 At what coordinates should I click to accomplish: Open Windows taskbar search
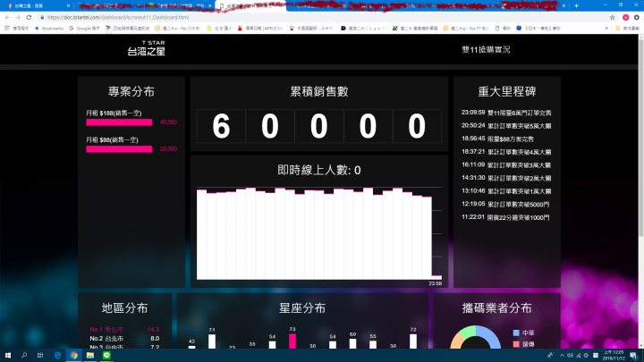[24, 356]
